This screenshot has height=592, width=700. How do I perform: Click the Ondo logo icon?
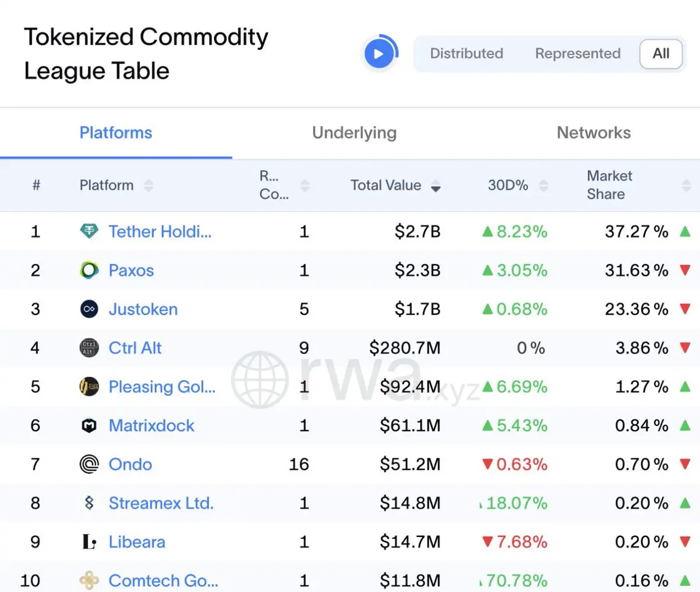click(x=89, y=464)
